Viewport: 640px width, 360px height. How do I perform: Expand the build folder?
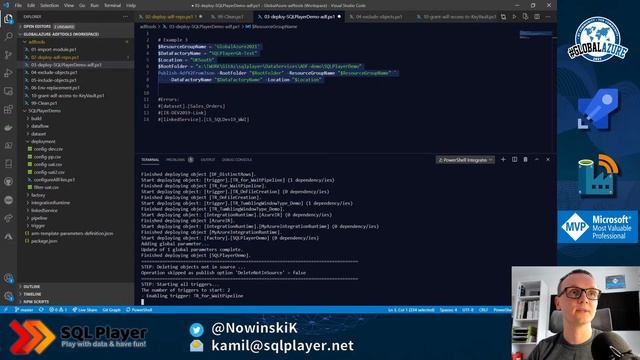[x=76, y=118]
